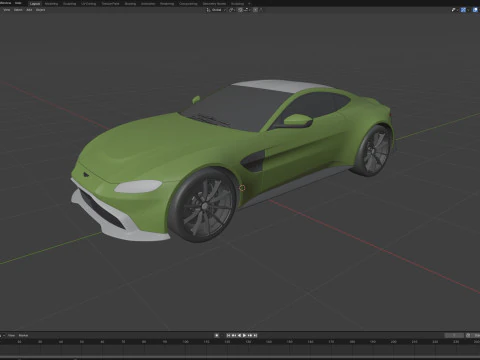
Task: Switch to the Shading workspace tab
Action: click(x=130, y=4)
